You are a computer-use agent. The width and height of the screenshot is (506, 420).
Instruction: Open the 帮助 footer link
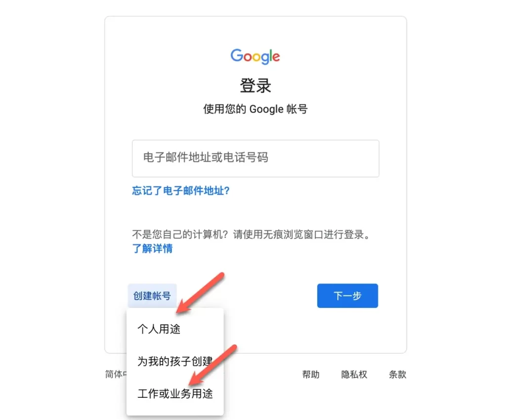(x=310, y=375)
